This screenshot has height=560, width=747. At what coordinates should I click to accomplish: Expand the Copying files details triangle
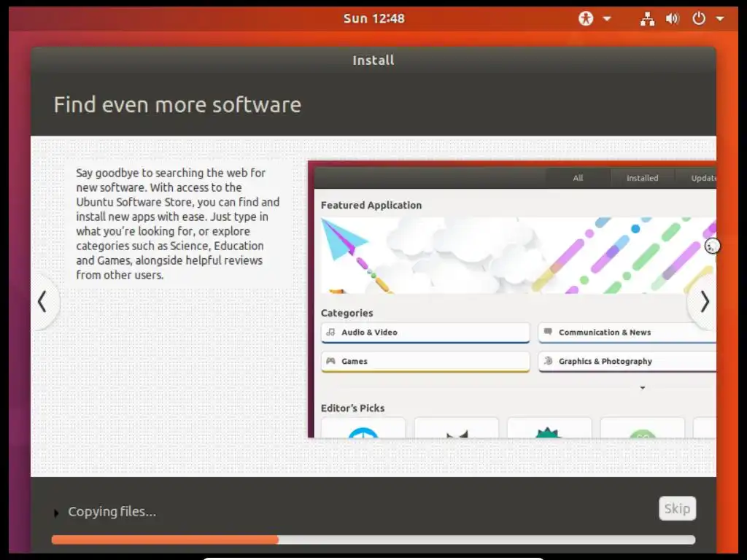56,513
